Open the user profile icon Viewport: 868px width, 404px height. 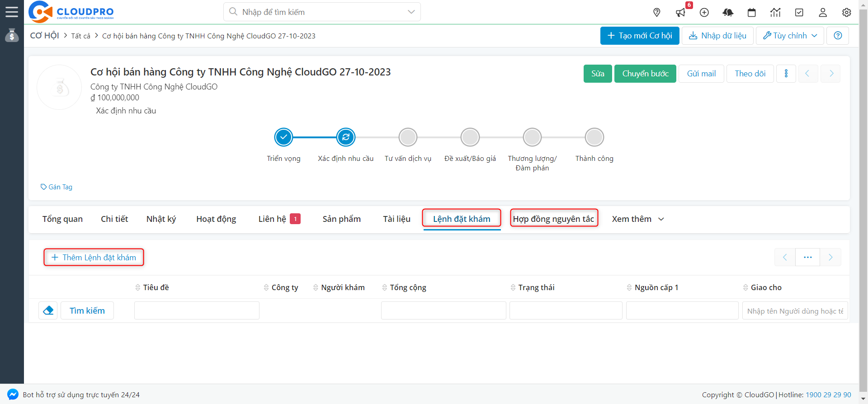click(823, 12)
